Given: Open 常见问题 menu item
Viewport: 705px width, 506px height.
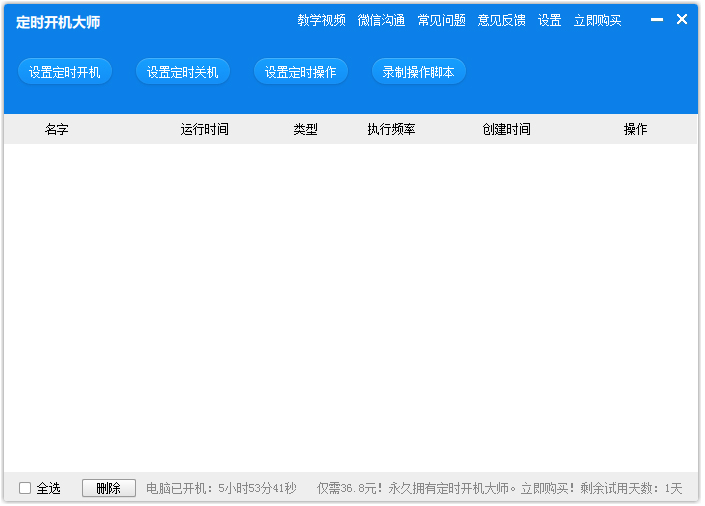Looking at the screenshot, I should coord(442,20).
